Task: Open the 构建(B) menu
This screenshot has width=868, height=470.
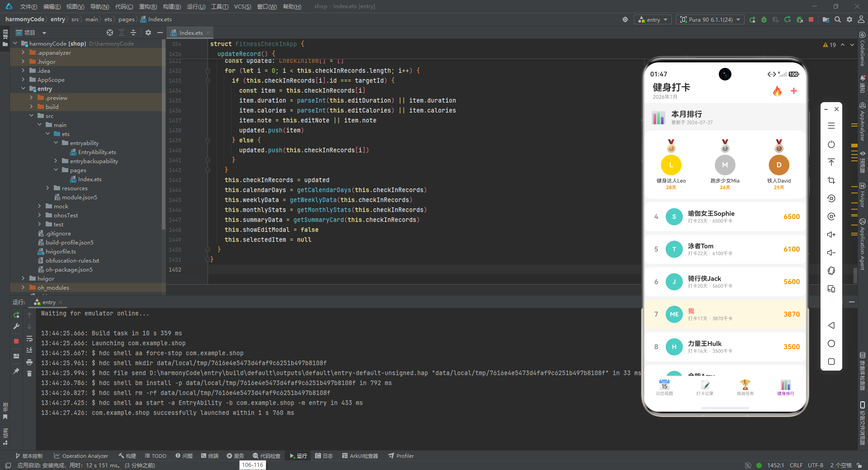Action: pyautogui.click(x=172, y=6)
